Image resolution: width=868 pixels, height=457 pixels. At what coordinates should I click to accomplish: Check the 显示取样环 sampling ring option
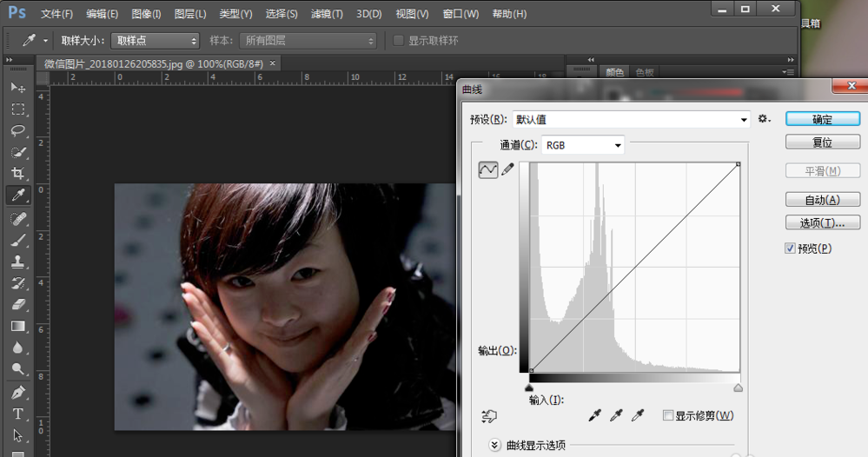click(399, 41)
